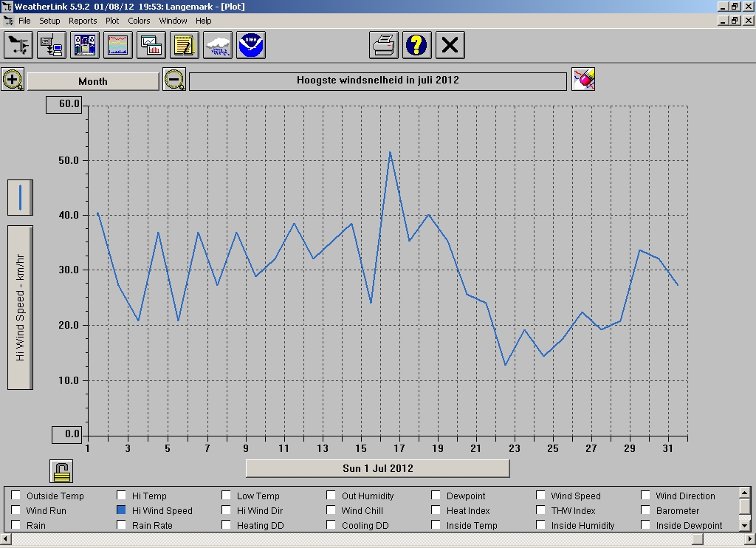Close the plot with black X icon
The width and height of the screenshot is (756, 548).
(450, 45)
